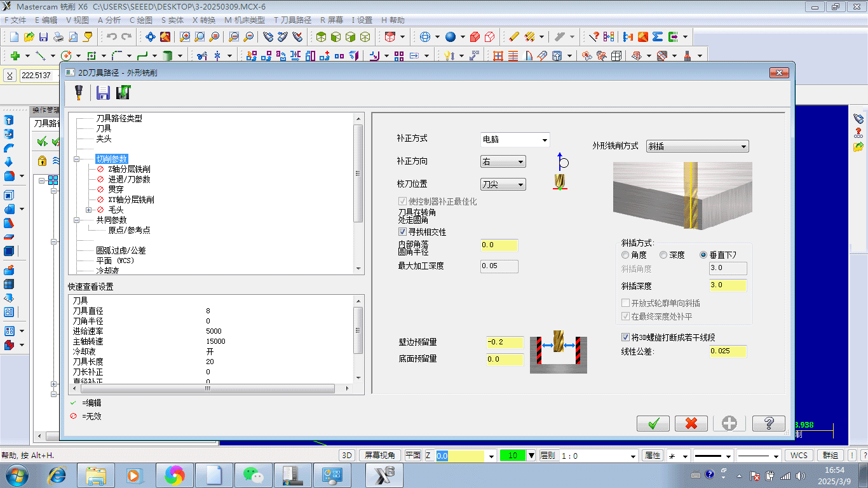The width and height of the screenshot is (868, 488).
Task: Click the tool icon in dialog toolbar
Action: (79, 93)
